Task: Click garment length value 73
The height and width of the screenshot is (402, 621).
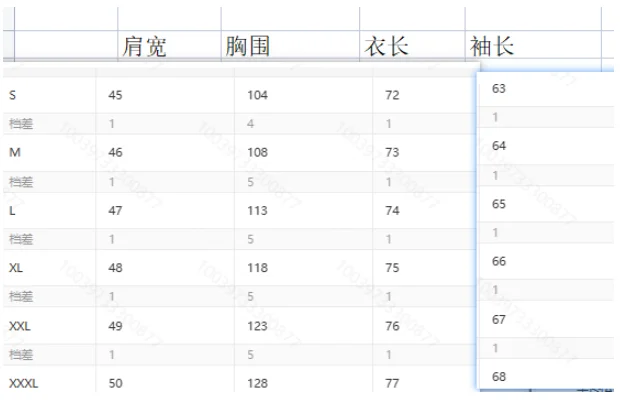Action: (x=392, y=152)
